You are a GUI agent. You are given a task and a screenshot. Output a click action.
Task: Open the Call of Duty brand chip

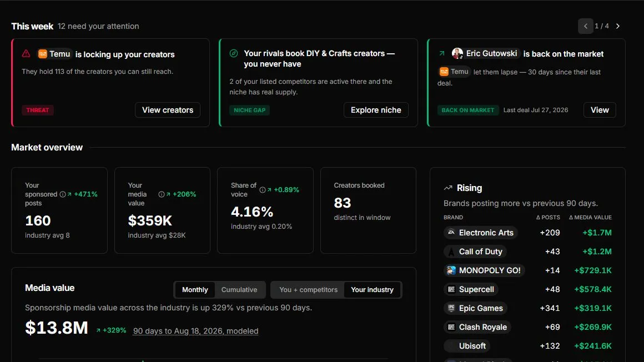point(475,252)
